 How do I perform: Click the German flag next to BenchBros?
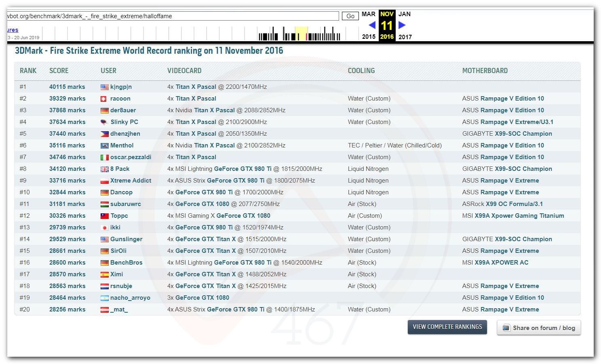(x=105, y=263)
